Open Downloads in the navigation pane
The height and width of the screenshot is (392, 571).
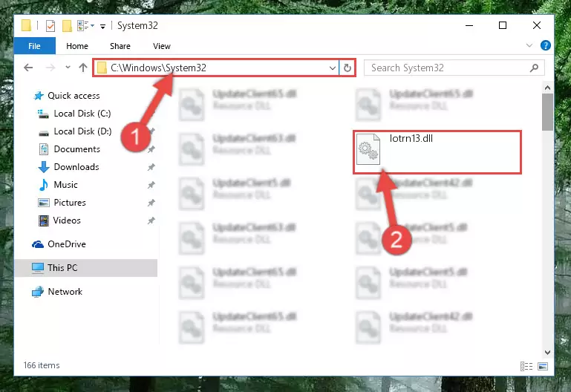[x=76, y=167]
